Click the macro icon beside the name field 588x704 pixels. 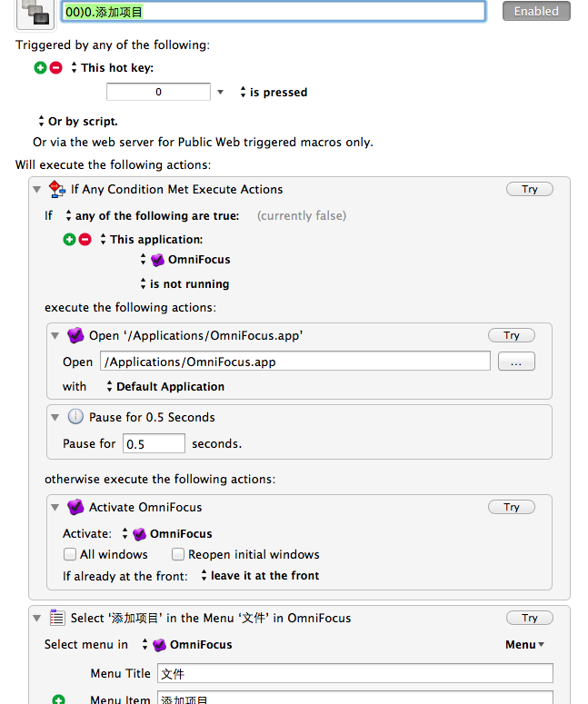pyautogui.click(x=35, y=13)
